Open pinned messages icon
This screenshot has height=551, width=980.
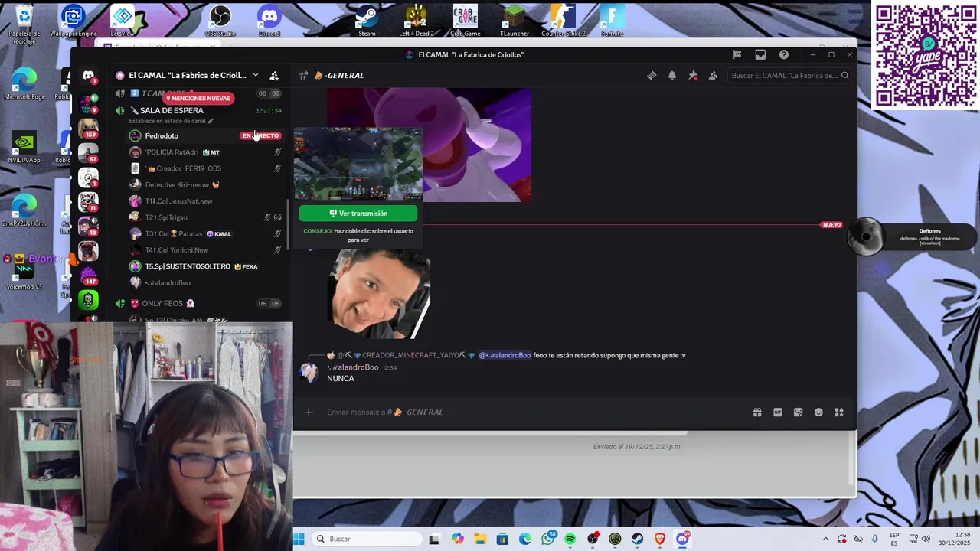pyautogui.click(x=693, y=75)
